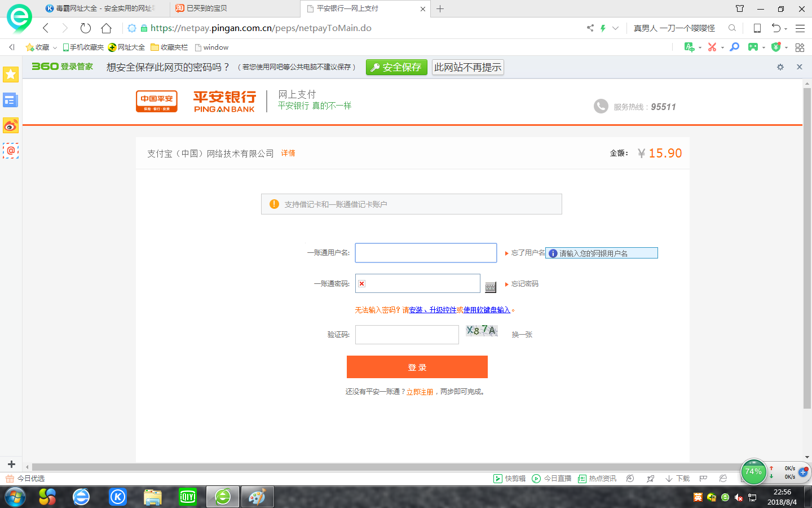Image resolution: width=812 pixels, height=508 pixels.
Task: Switch to the 已买到的宝贝 tab
Action: [x=234, y=8]
